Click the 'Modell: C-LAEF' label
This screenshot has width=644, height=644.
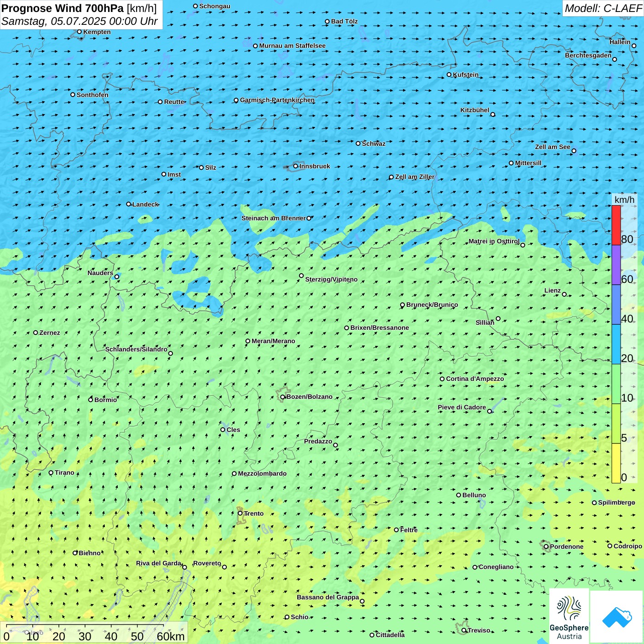[603, 8]
